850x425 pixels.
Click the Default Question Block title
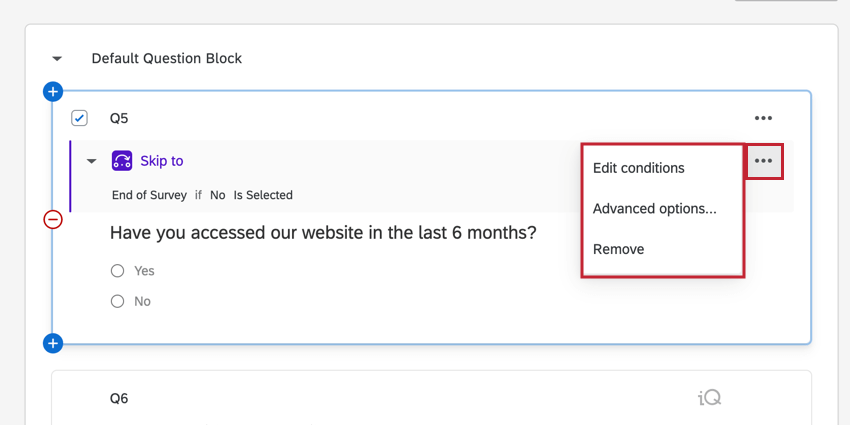[167, 58]
